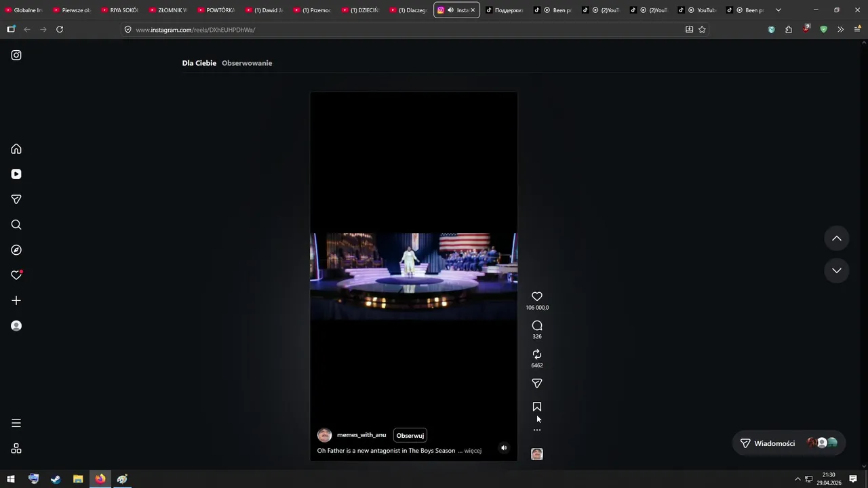Like the reel with heart icon

(537, 296)
